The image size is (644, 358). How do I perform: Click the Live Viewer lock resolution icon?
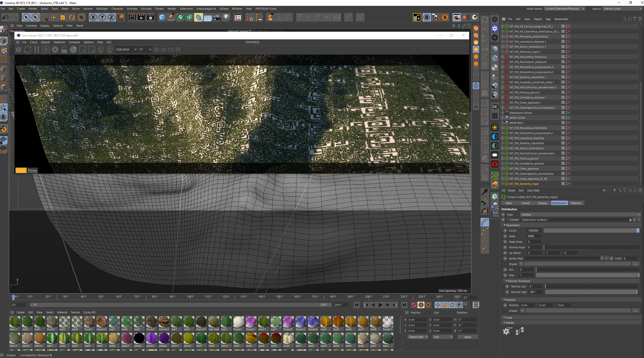pyautogui.click(x=64, y=50)
